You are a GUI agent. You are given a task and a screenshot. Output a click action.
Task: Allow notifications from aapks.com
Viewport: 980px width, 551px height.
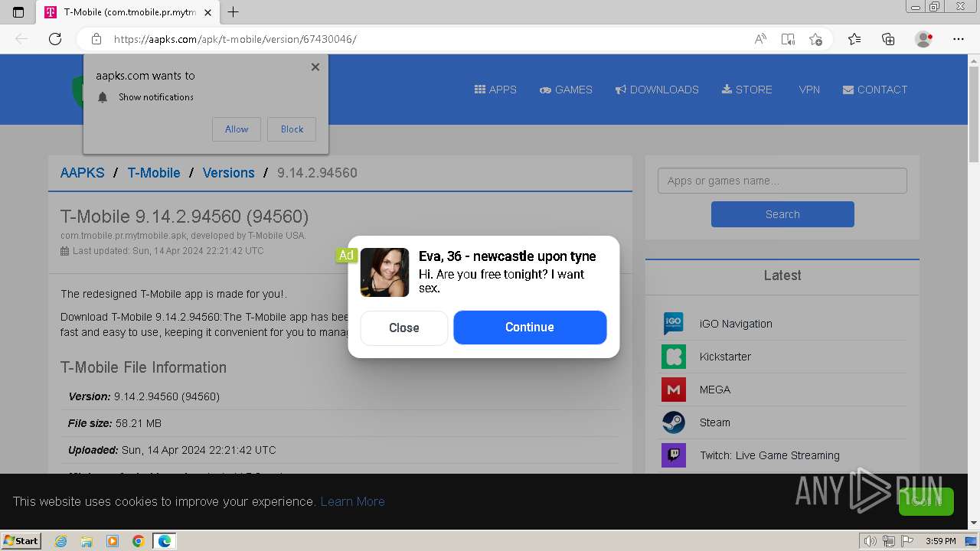[237, 129]
